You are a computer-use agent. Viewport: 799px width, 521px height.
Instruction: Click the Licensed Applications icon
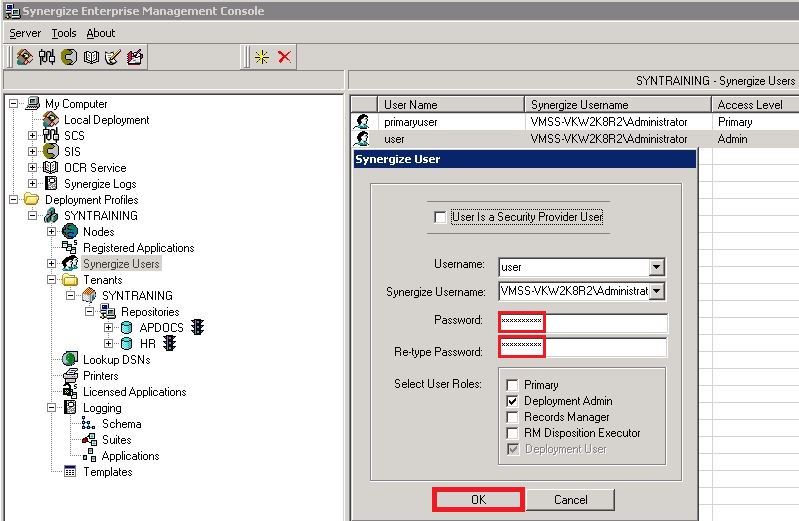click(70, 392)
